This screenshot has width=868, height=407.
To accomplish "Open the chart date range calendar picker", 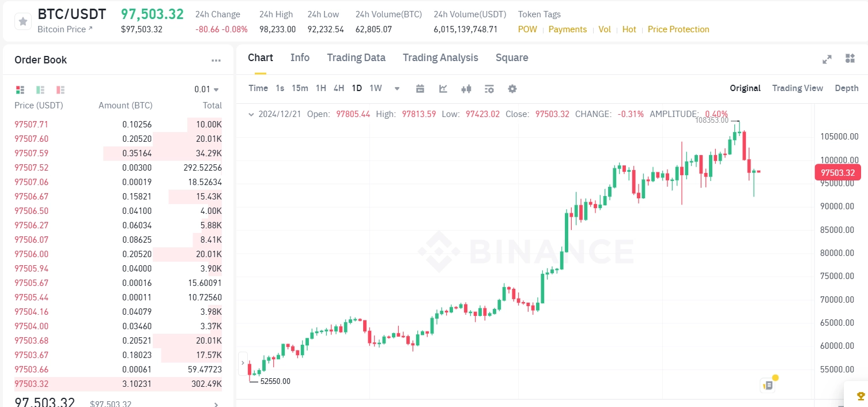I will point(420,88).
